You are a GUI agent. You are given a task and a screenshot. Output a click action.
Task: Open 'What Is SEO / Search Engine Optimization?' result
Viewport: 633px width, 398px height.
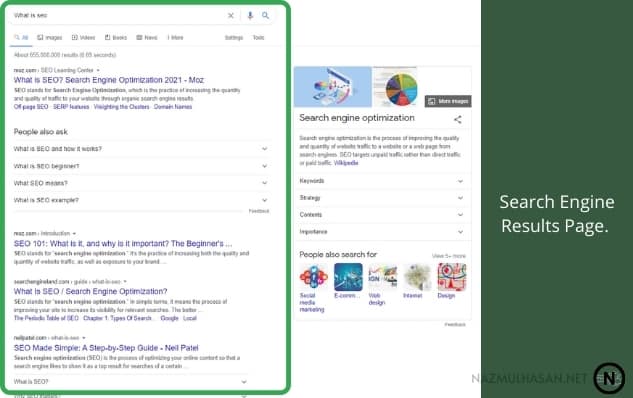[x=90, y=291]
